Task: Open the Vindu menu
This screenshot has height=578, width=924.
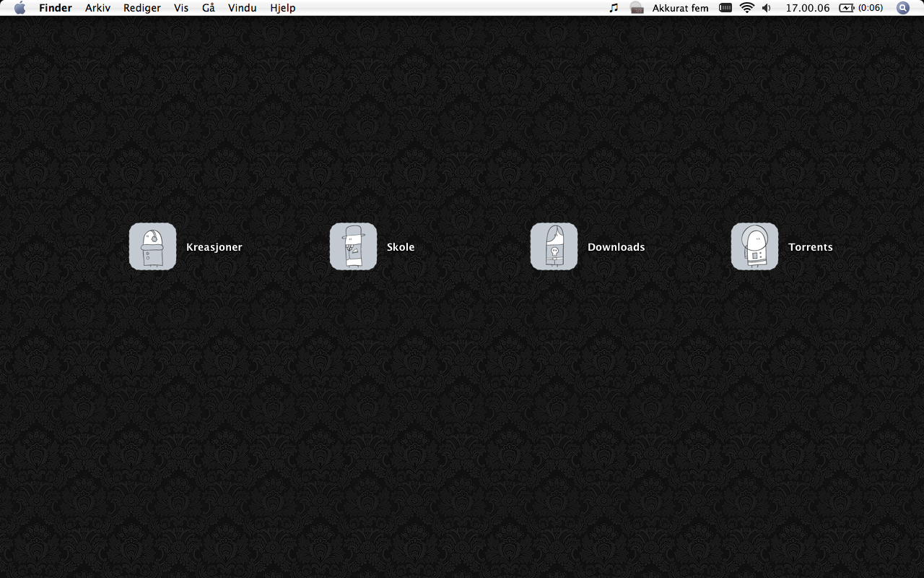Action: [243, 8]
